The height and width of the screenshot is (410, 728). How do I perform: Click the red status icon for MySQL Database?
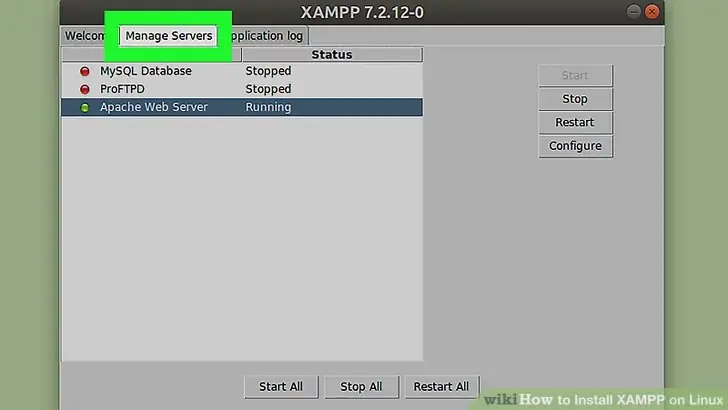click(84, 71)
